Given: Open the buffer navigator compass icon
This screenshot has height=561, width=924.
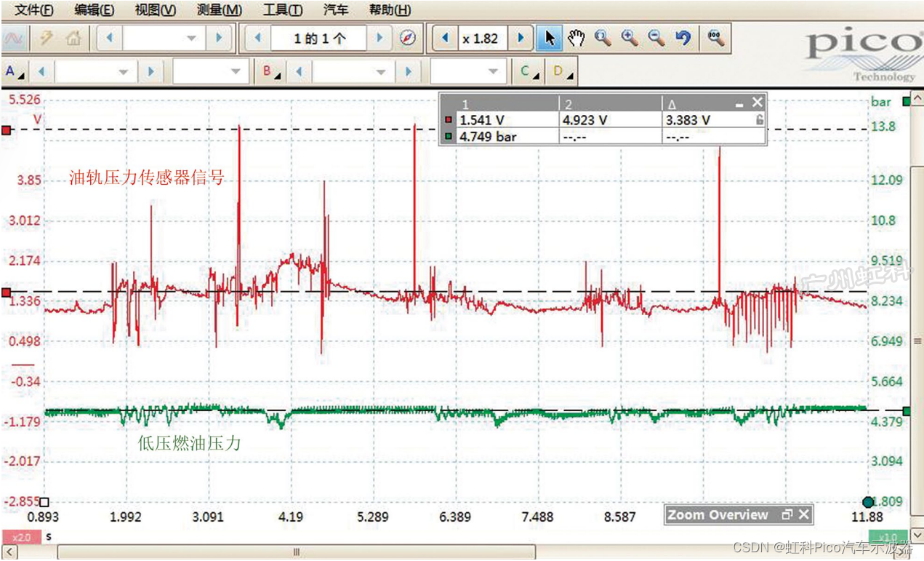Looking at the screenshot, I should 408,38.
